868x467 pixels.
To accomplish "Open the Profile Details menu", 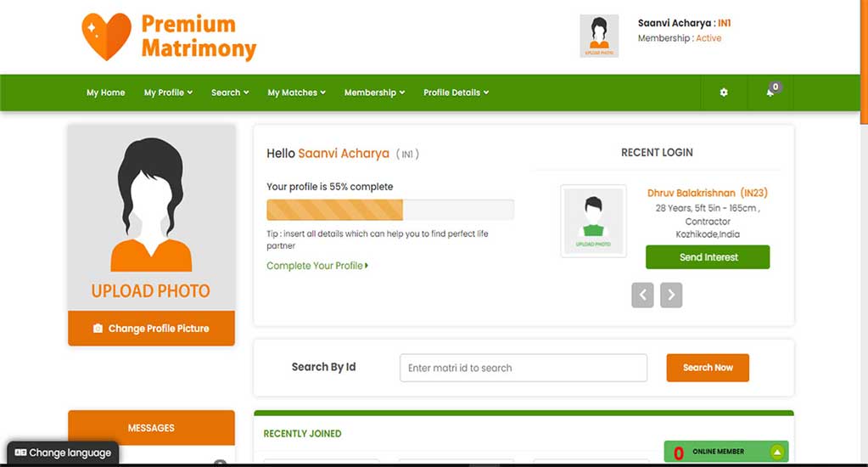I will click(x=456, y=93).
